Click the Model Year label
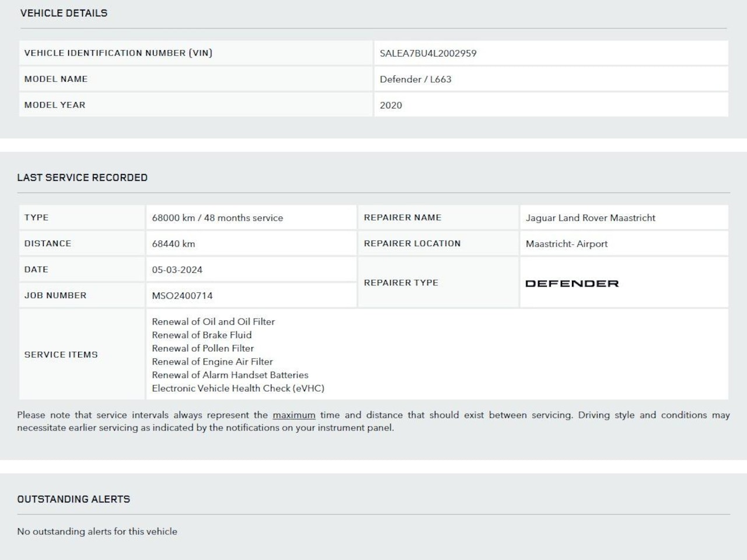The height and width of the screenshot is (560, 747). click(x=55, y=105)
